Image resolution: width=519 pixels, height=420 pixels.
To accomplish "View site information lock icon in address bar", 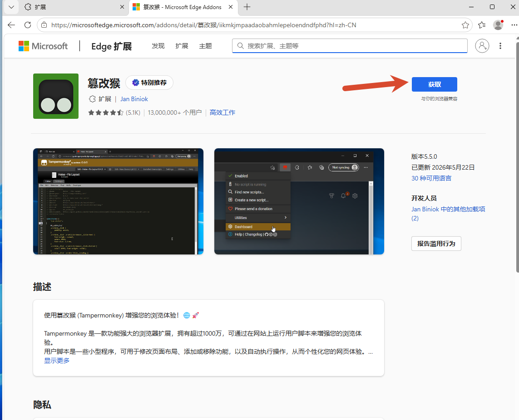I will (44, 25).
